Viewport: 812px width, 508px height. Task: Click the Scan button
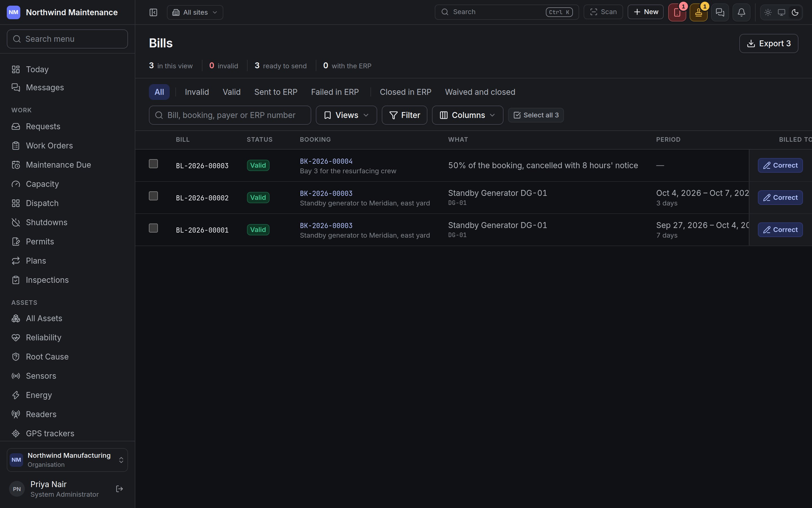pyautogui.click(x=603, y=12)
